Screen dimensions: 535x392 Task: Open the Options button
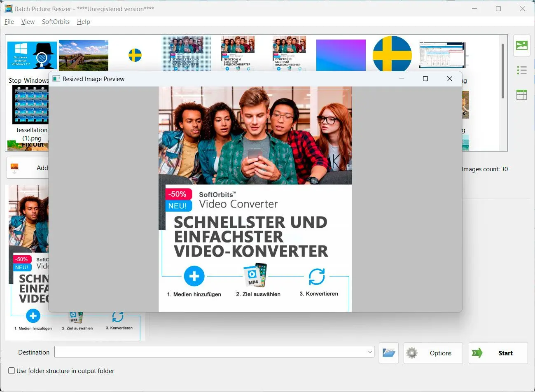tap(433, 353)
